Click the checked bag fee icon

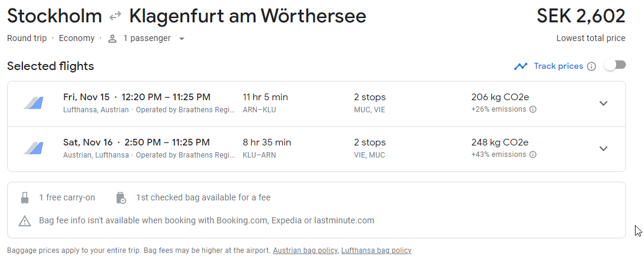point(121,198)
